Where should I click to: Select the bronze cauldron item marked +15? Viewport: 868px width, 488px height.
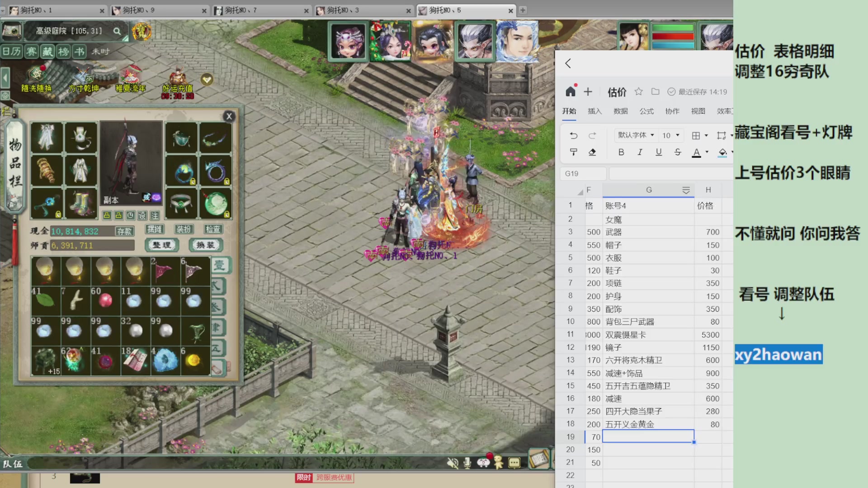pyautogui.click(x=46, y=361)
